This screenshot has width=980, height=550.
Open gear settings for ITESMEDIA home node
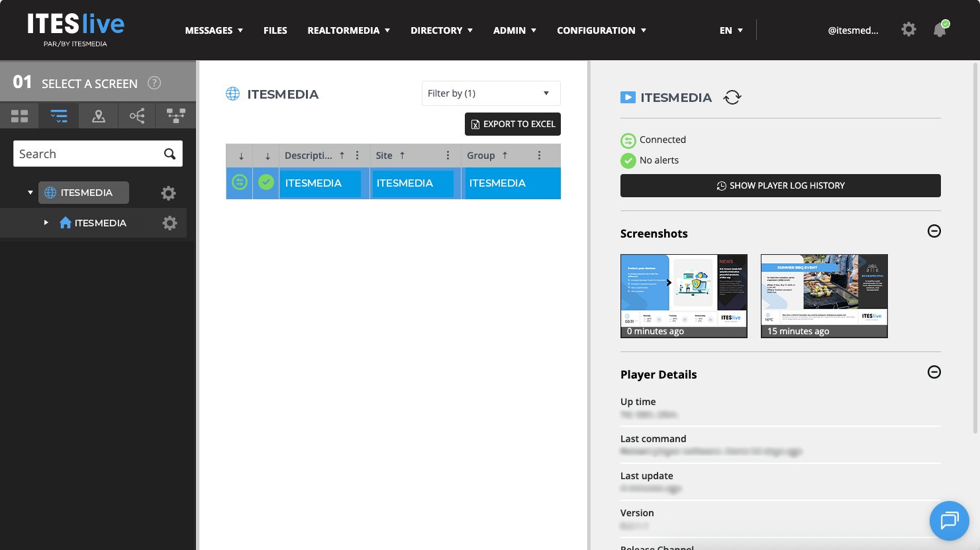coord(170,223)
